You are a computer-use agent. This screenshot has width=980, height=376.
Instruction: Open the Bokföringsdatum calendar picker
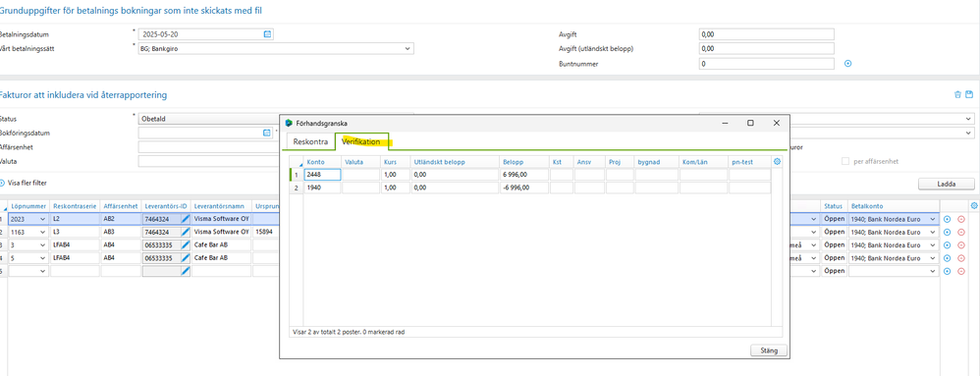click(267, 134)
